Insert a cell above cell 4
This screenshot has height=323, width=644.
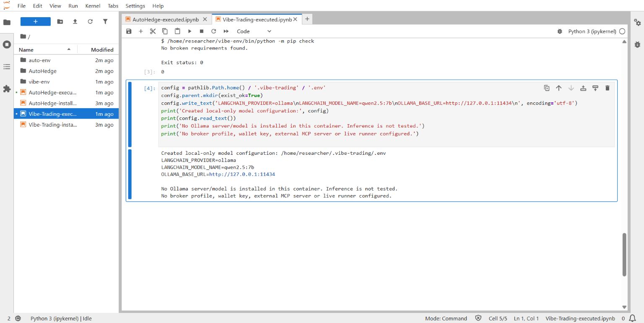pos(583,88)
